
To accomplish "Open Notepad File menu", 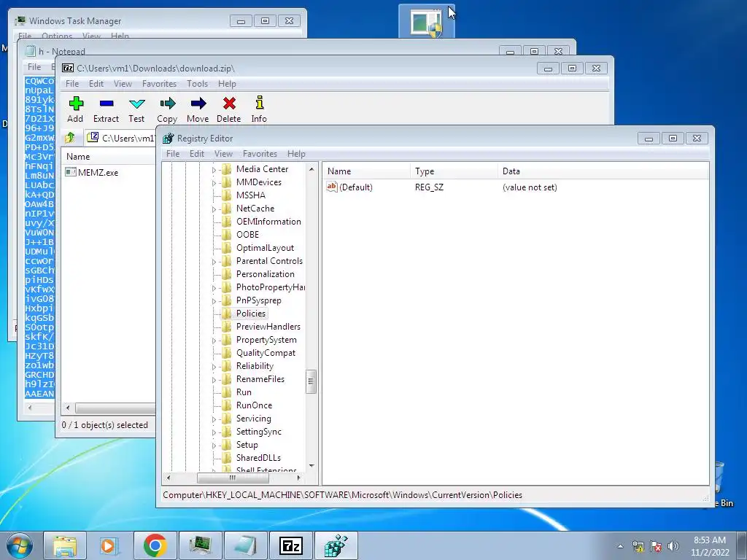I will pyautogui.click(x=34, y=67).
